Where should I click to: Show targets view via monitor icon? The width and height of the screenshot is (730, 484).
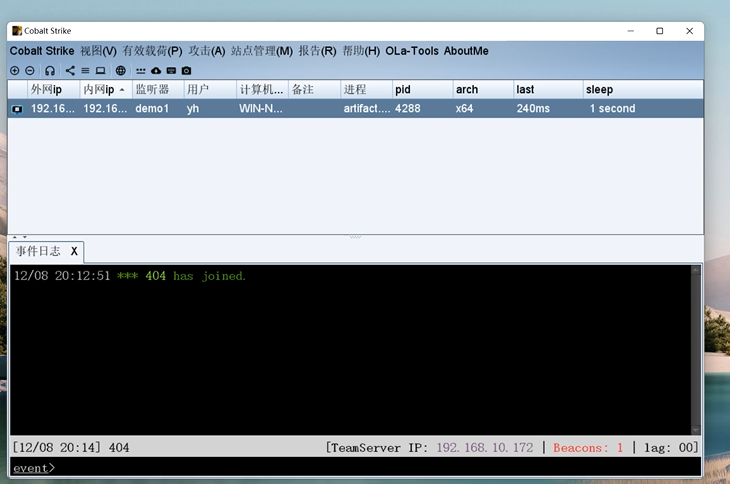pos(101,71)
